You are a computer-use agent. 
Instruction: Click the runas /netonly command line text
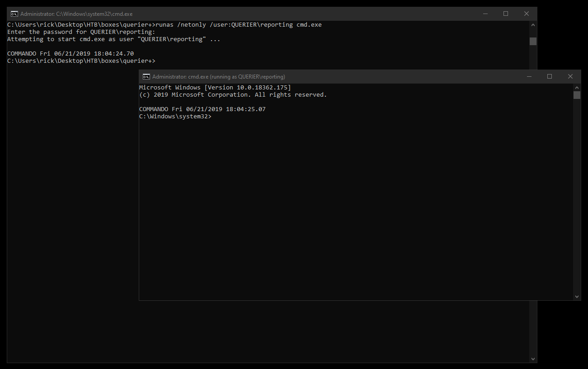pyautogui.click(x=238, y=25)
